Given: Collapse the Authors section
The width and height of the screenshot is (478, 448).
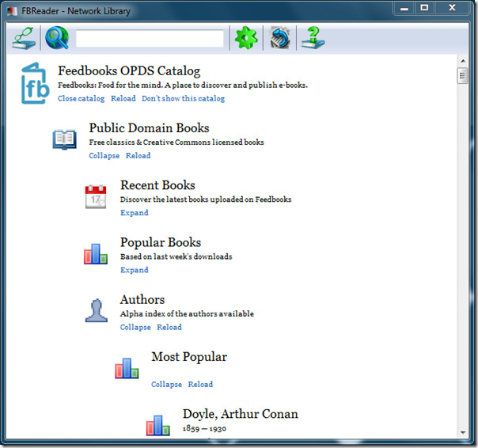Looking at the screenshot, I should point(135,327).
